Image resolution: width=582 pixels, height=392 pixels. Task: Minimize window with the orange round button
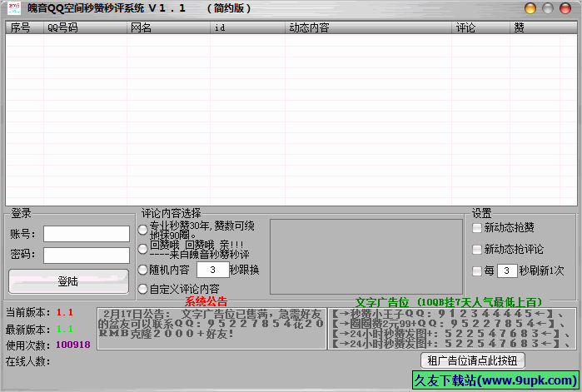pos(530,8)
